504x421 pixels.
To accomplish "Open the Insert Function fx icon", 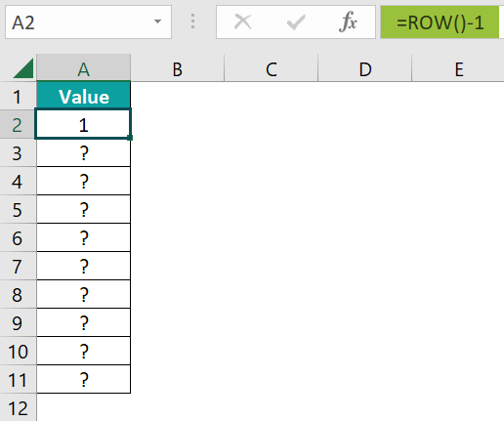I will 348,22.
